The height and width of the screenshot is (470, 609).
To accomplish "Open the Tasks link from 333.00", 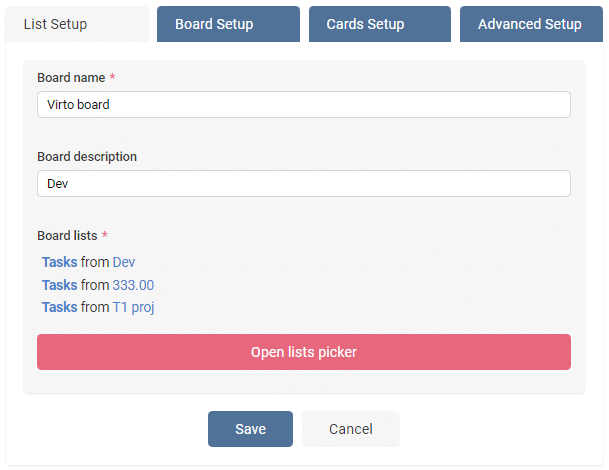I will pos(59,285).
